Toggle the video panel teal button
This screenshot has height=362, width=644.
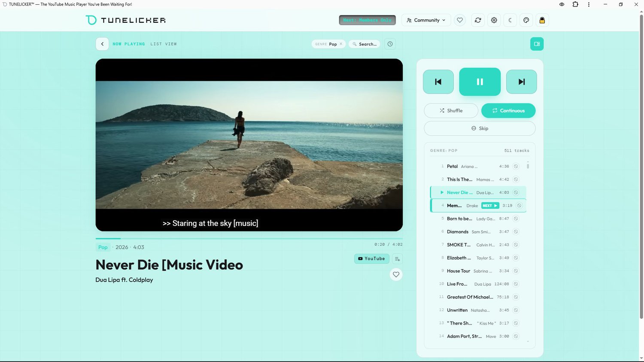(537, 44)
